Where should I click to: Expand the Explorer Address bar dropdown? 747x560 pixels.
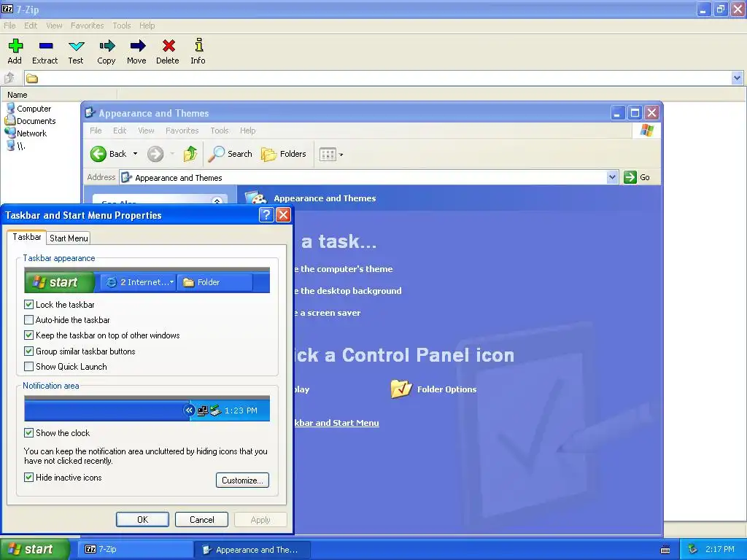pyautogui.click(x=613, y=177)
